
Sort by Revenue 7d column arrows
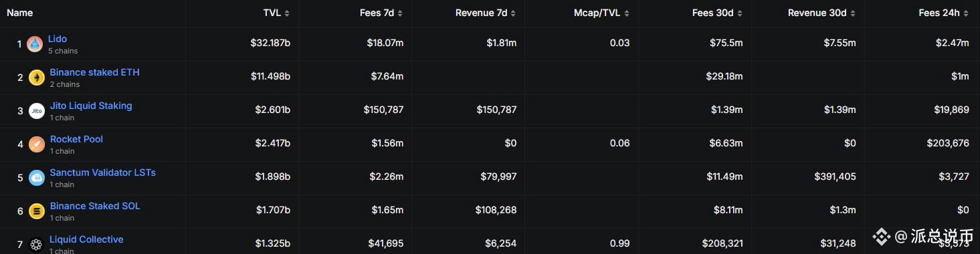pyautogui.click(x=514, y=13)
